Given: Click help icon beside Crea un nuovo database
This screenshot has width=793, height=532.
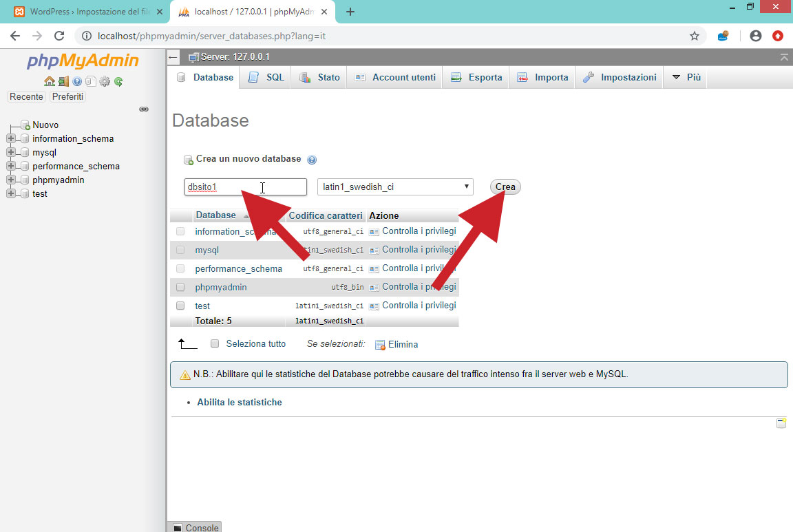Looking at the screenshot, I should point(312,160).
